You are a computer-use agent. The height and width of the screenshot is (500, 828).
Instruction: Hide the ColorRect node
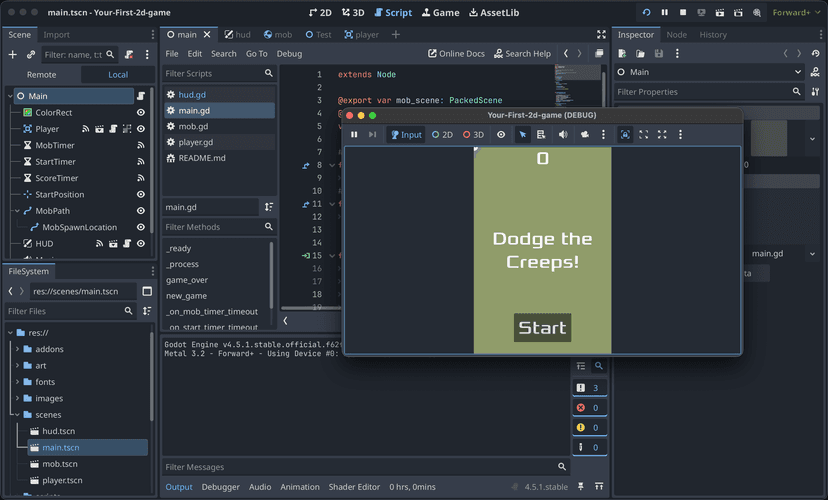[141, 113]
